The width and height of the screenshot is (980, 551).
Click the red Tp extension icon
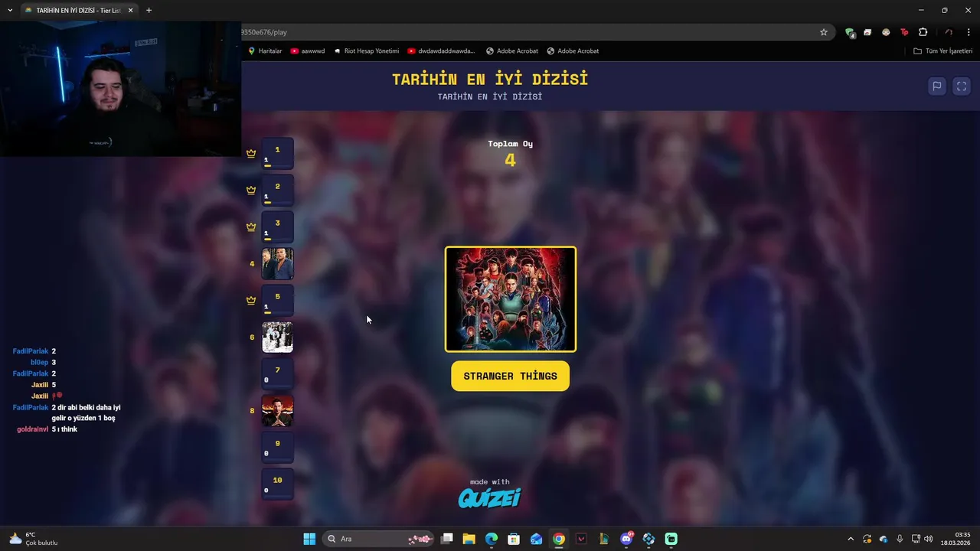click(904, 32)
